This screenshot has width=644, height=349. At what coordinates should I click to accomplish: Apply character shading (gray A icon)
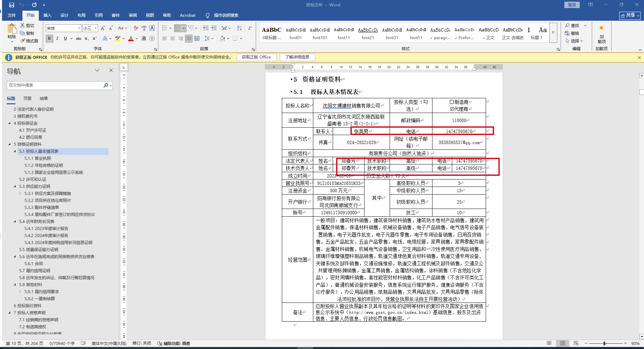(x=144, y=38)
